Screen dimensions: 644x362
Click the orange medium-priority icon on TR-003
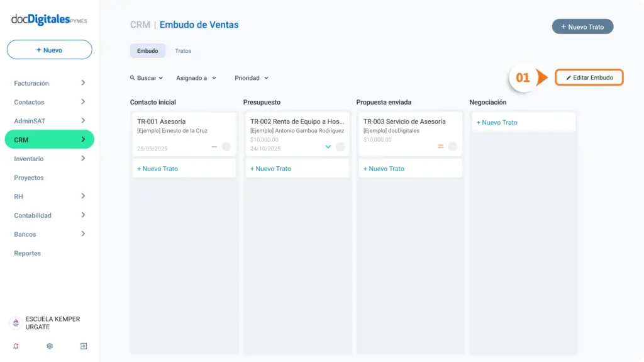tap(440, 147)
